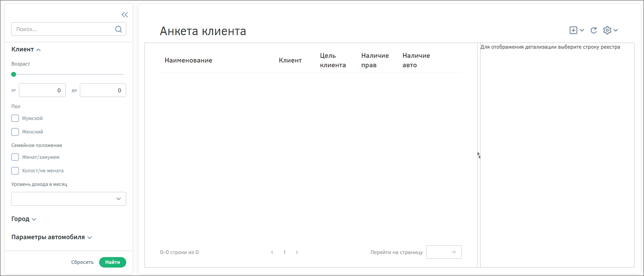
Task: Tick the Холост/не жената checkbox
Action: 15,171
